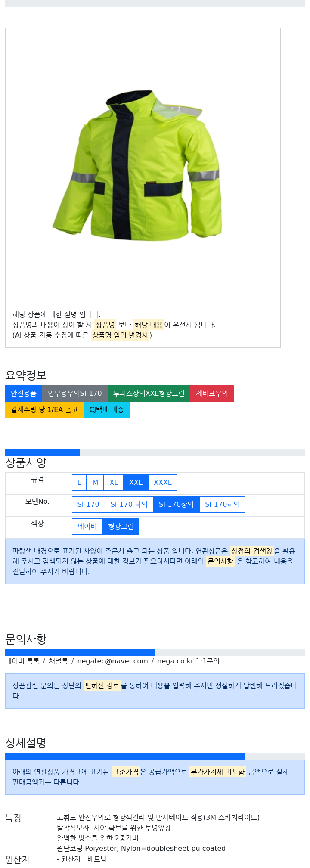Click the yellow 결제수량 당 1/EA 출고 badge
The height and width of the screenshot is (868, 310).
[44, 410]
